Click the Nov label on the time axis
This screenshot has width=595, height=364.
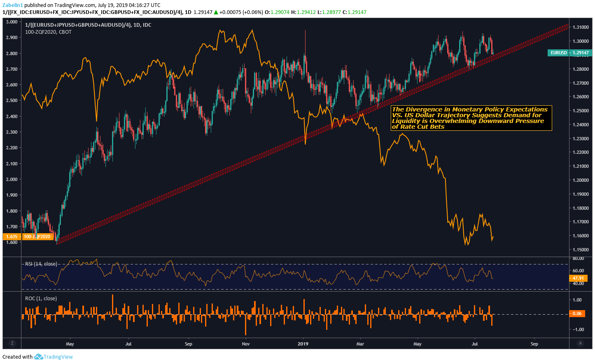click(246, 344)
